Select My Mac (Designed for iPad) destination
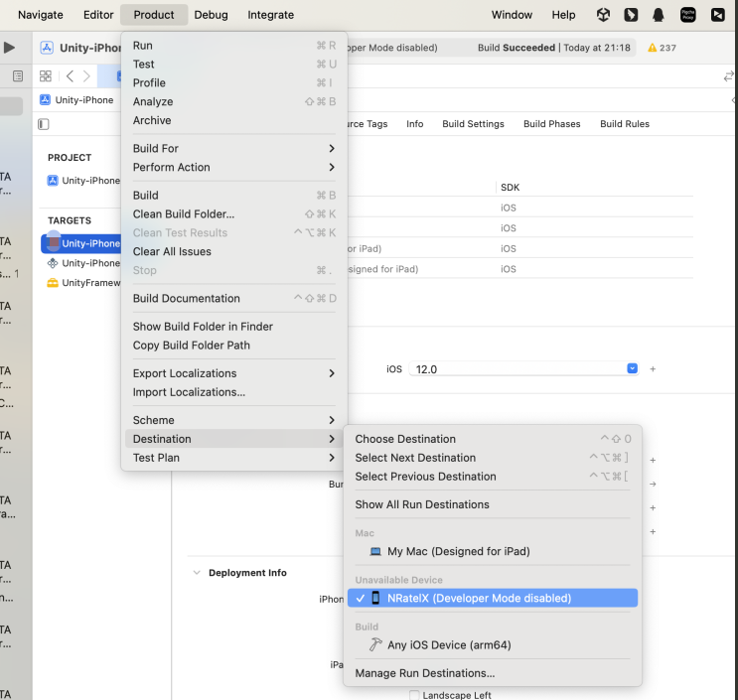 (493, 551)
